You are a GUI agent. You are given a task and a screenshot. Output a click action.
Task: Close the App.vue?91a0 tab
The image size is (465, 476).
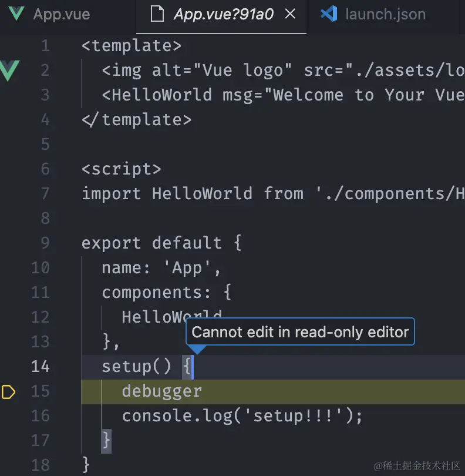click(x=290, y=14)
